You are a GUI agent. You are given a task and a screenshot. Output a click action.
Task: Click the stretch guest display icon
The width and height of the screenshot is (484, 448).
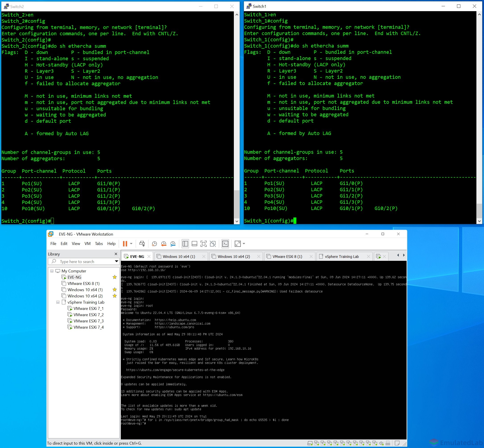238,244
